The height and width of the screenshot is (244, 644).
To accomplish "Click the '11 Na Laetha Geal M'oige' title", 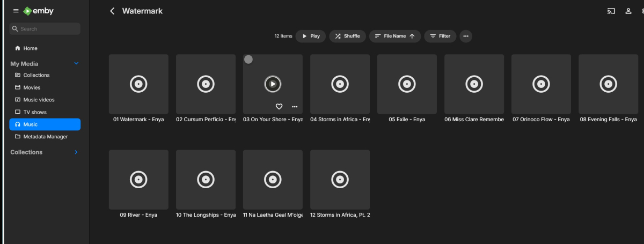I will 273,215.
